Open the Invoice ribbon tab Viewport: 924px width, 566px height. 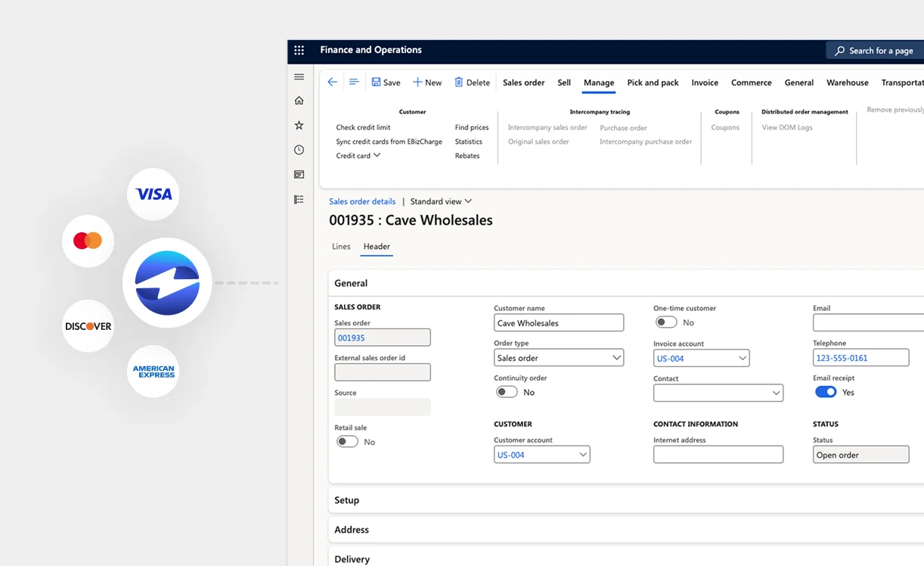tap(705, 82)
